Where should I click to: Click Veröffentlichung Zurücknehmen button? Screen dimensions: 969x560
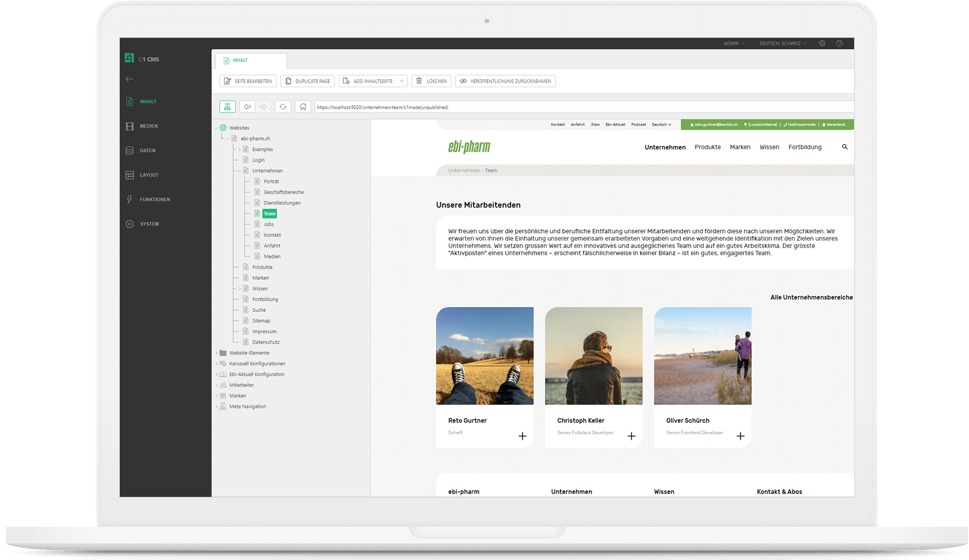pos(505,81)
